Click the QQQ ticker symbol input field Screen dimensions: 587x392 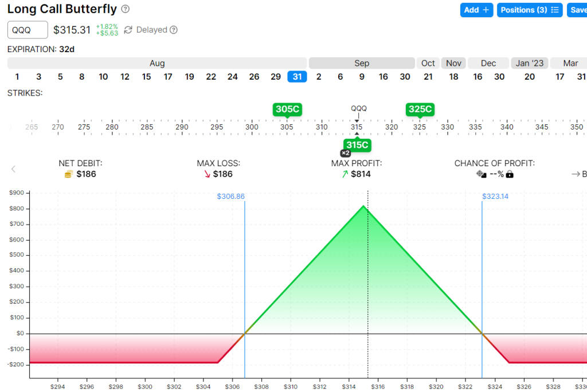pos(28,30)
